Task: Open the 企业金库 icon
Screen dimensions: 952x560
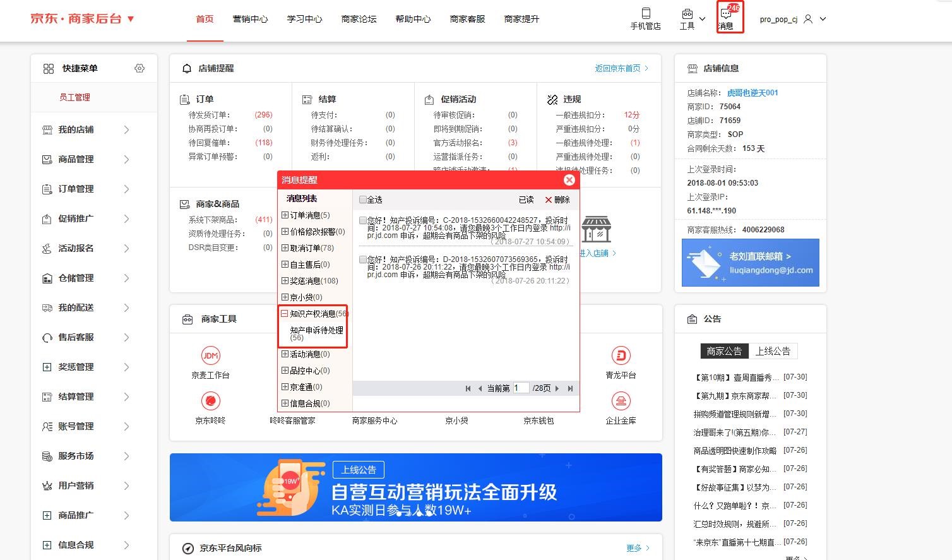Action: (x=621, y=401)
